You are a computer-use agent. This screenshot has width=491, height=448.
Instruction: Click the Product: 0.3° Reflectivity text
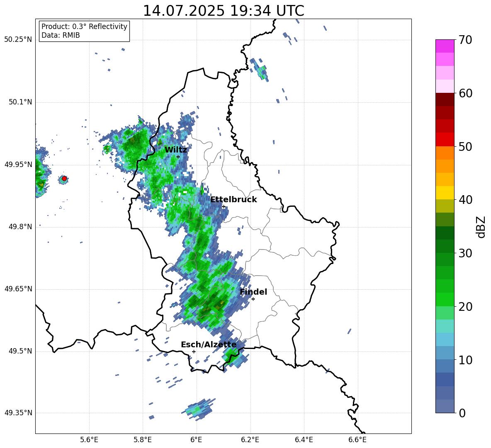click(x=84, y=27)
